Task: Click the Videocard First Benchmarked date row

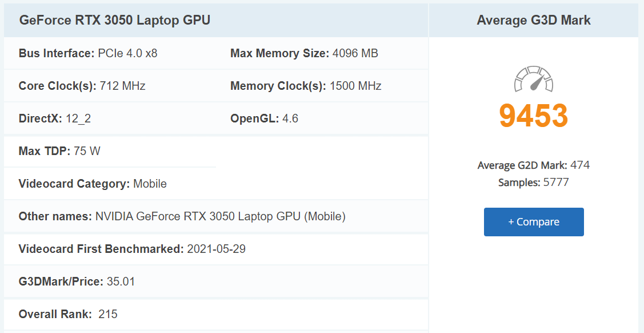Action: click(x=132, y=249)
